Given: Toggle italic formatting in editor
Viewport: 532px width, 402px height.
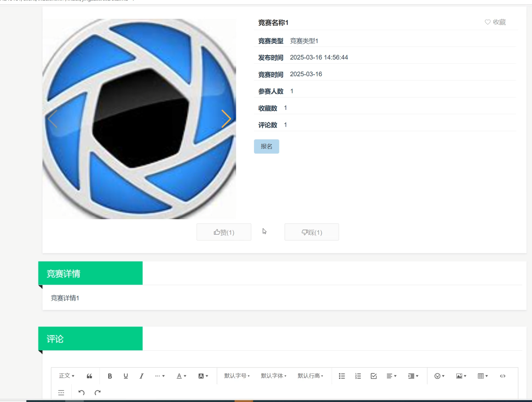Looking at the screenshot, I should (142, 376).
